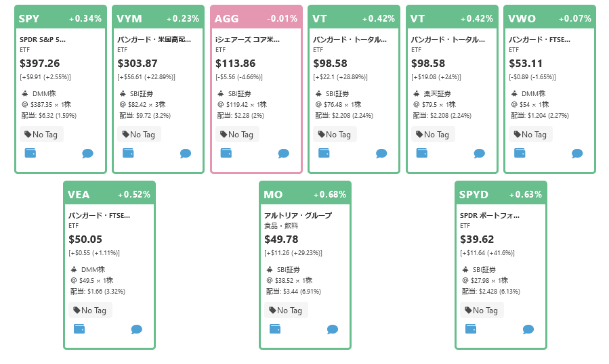This screenshot has height=364, width=609.
Task: Click the $49.78 price on MO
Action: coord(281,239)
